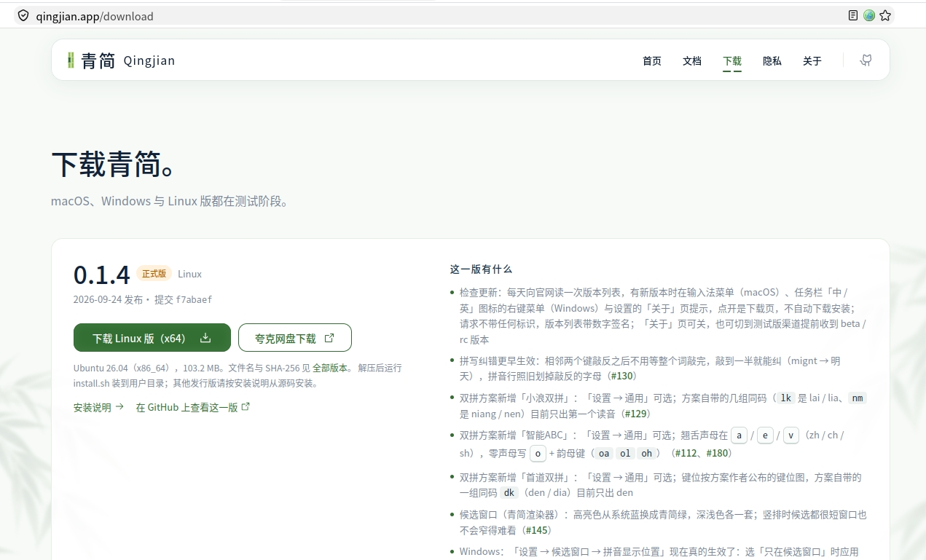Image resolution: width=926 pixels, height=560 pixels.
Task: Click the release date 2026-09-24 发布
Action: tap(108, 299)
